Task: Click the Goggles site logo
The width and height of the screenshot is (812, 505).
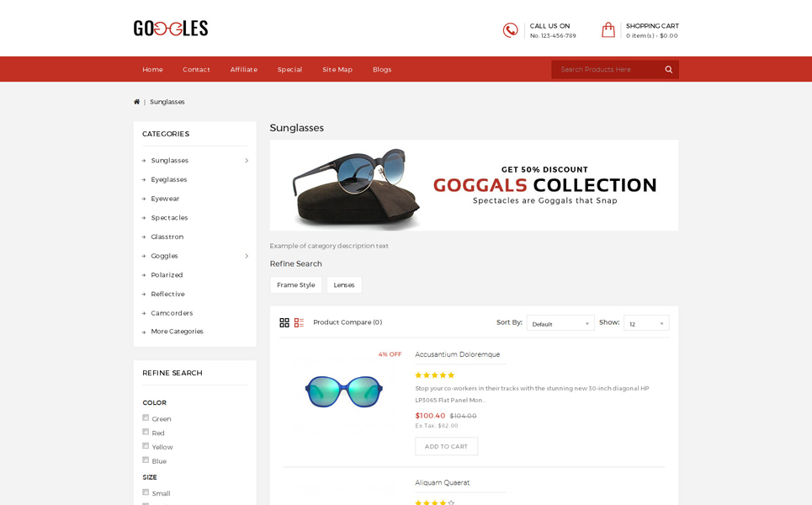Action: tap(170, 29)
